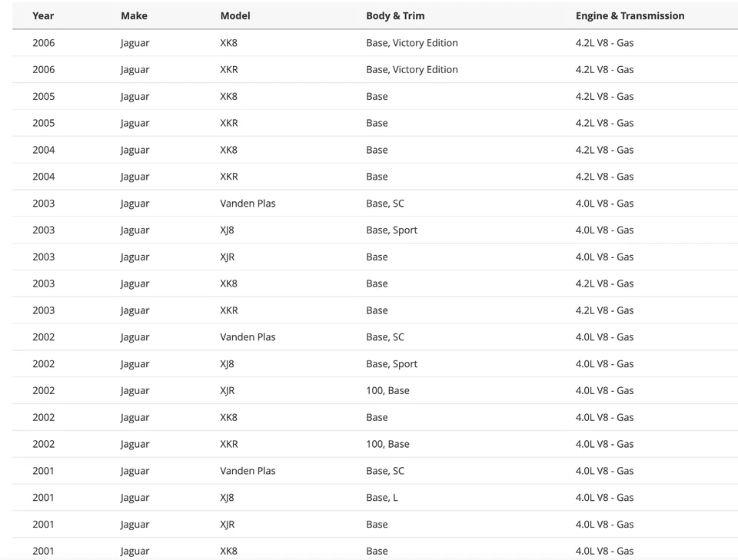The width and height of the screenshot is (738, 560).
Task: Select the 2001 Vanden Plas model cell
Action: tap(248, 471)
